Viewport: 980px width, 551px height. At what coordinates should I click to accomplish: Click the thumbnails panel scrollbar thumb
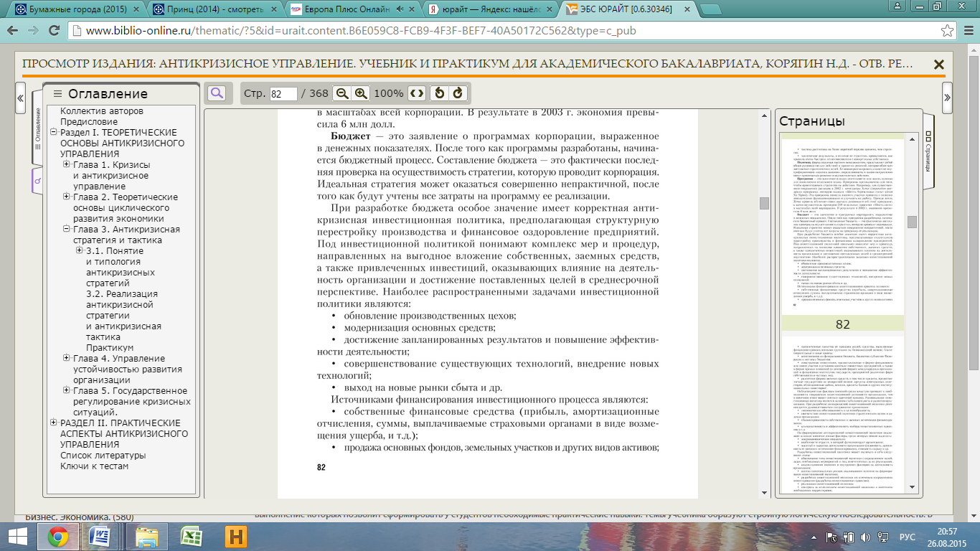[x=912, y=222]
